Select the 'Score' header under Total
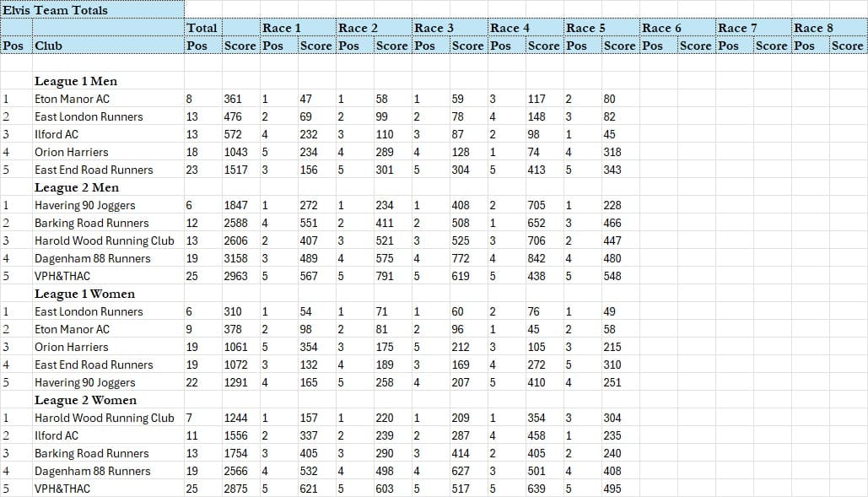868x497 pixels. [240, 46]
